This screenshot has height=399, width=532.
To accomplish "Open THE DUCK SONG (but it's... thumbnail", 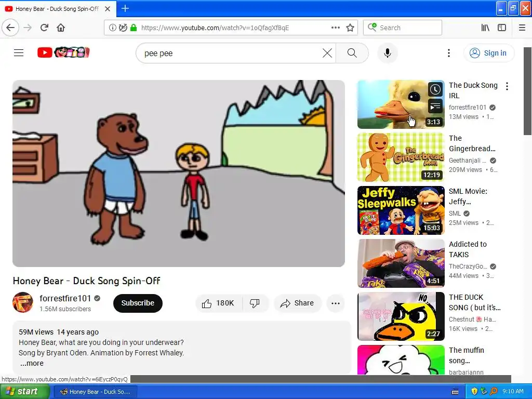I will 401,316.
